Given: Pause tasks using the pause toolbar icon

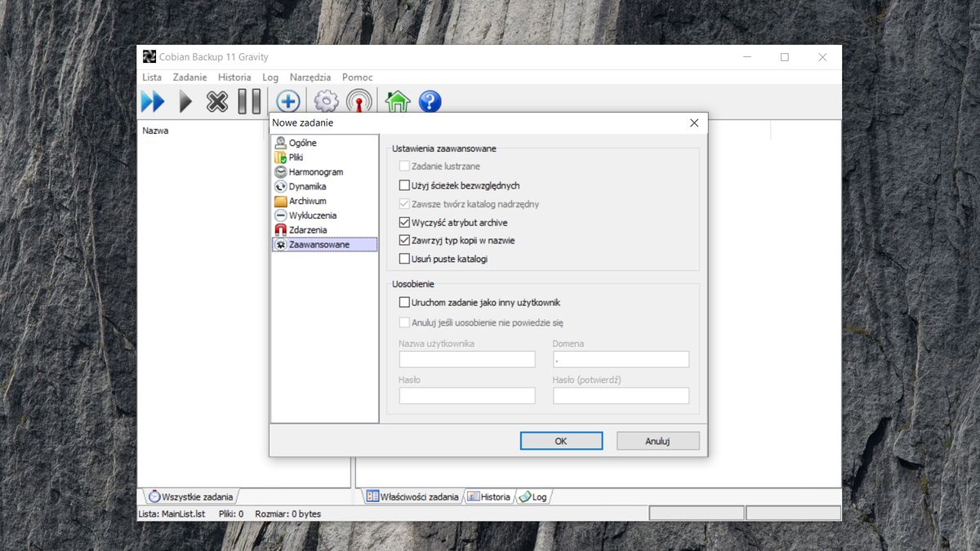Looking at the screenshot, I should (x=252, y=101).
